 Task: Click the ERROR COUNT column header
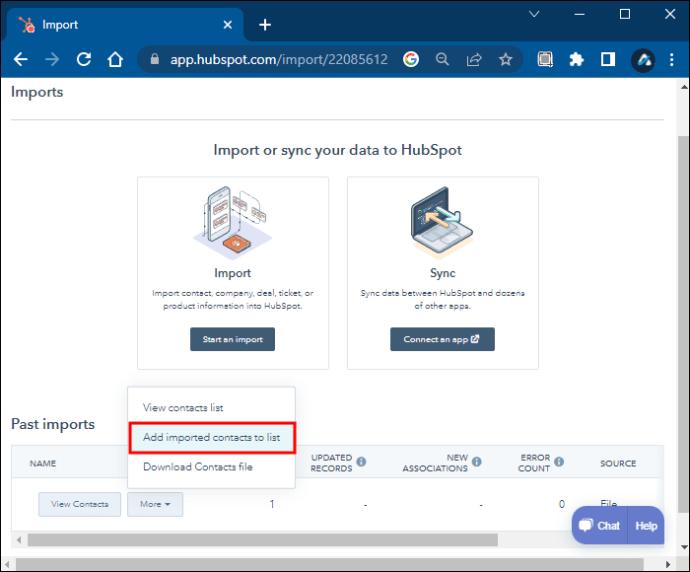click(534, 463)
